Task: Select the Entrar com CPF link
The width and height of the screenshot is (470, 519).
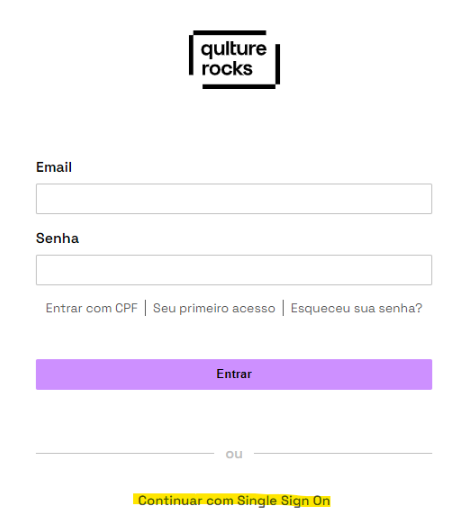Action: point(91,308)
